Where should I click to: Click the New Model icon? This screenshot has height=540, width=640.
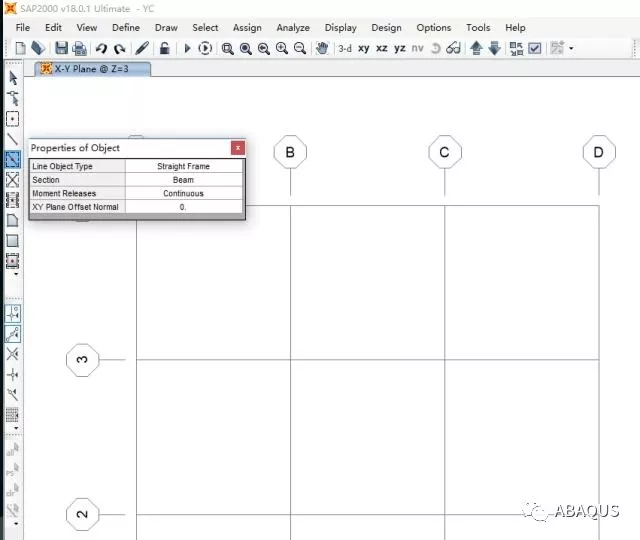point(20,48)
